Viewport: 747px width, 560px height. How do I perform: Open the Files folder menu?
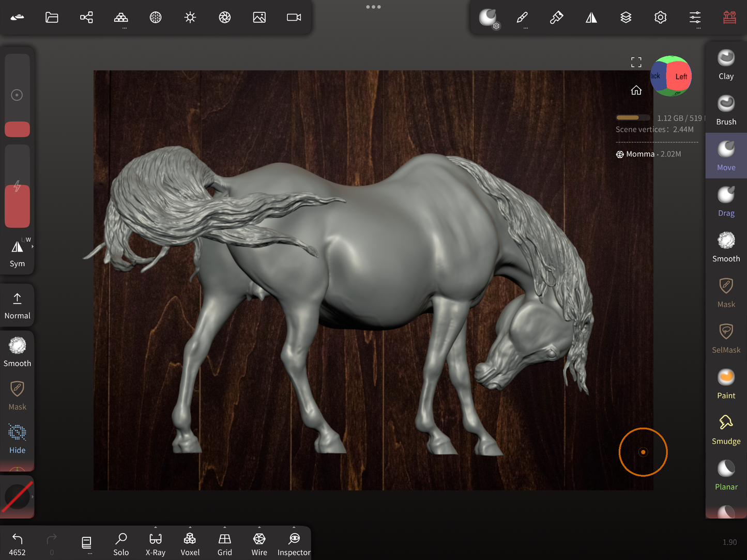52,18
